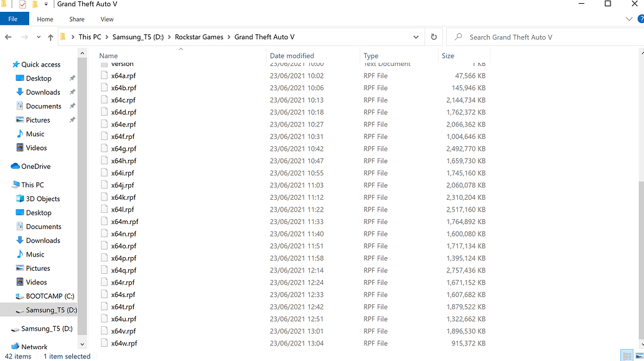This screenshot has height=361, width=644.
Task: Open pinned Pictures under Quick access
Action: 38,120
